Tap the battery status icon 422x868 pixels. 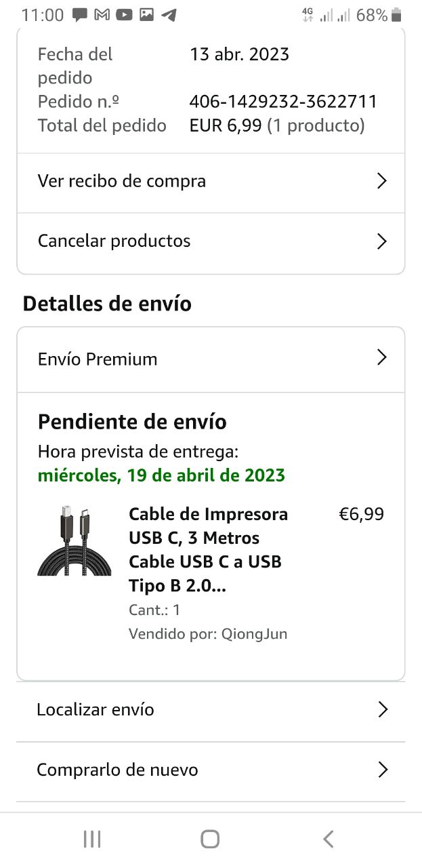396,15
